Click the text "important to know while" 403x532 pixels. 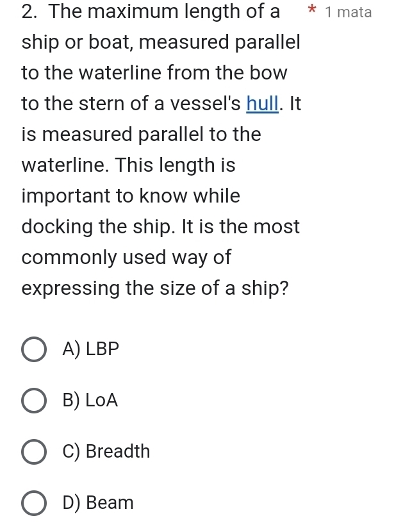tap(131, 196)
